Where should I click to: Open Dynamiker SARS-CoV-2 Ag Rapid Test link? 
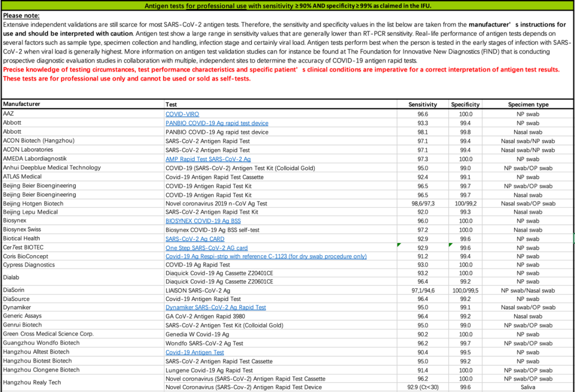[216, 307]
